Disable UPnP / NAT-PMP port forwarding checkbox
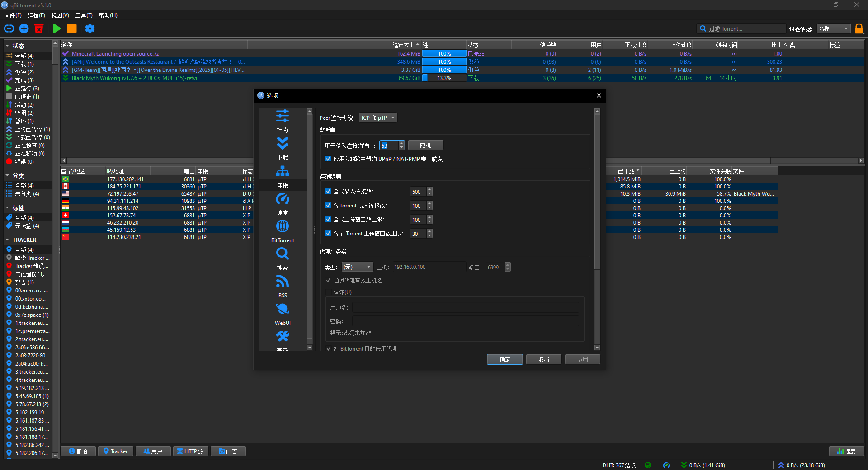Image resolution: width=868 pixels, height=470 pixels. 328,159
